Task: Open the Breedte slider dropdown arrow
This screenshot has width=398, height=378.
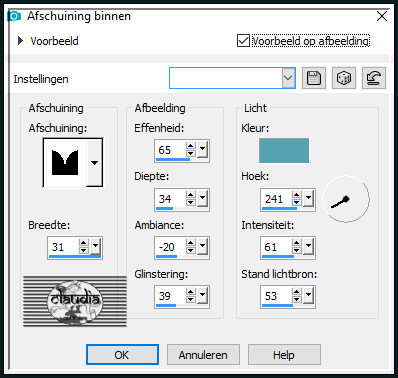Action: point(96,246)
